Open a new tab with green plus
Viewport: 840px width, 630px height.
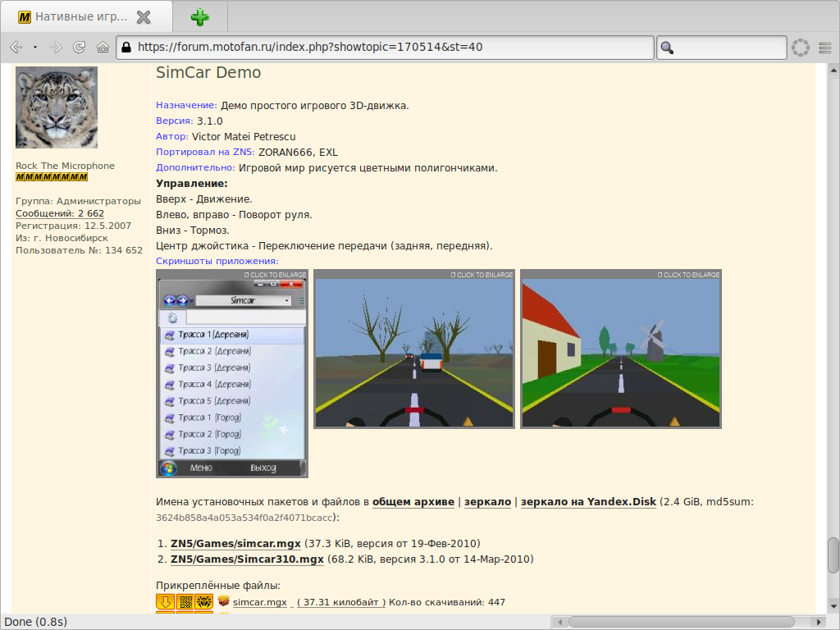coord(199,17)
